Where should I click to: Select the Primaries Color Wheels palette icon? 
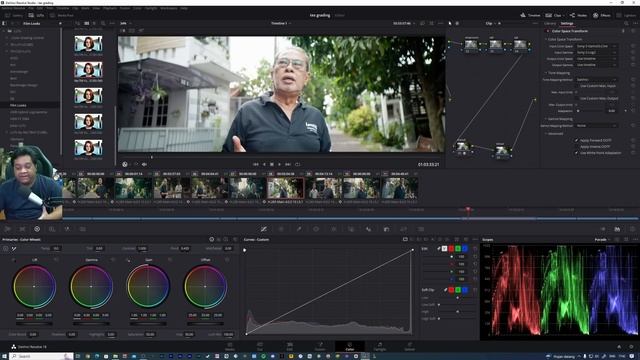click(x=37, y=229)
